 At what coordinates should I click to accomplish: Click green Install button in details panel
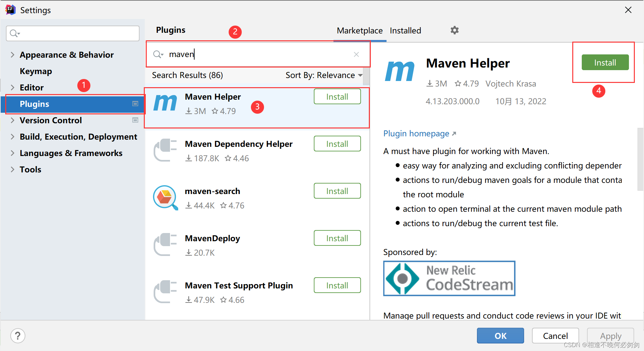[605, 63]
